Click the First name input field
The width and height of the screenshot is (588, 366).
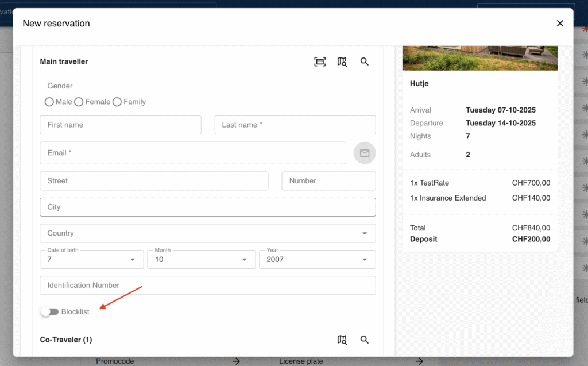point(121,125)
